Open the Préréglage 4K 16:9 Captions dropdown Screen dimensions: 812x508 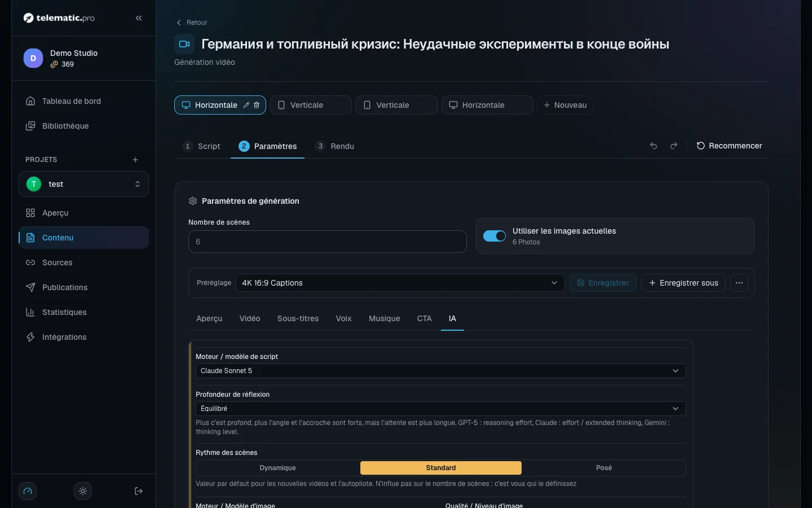(400, 283)
